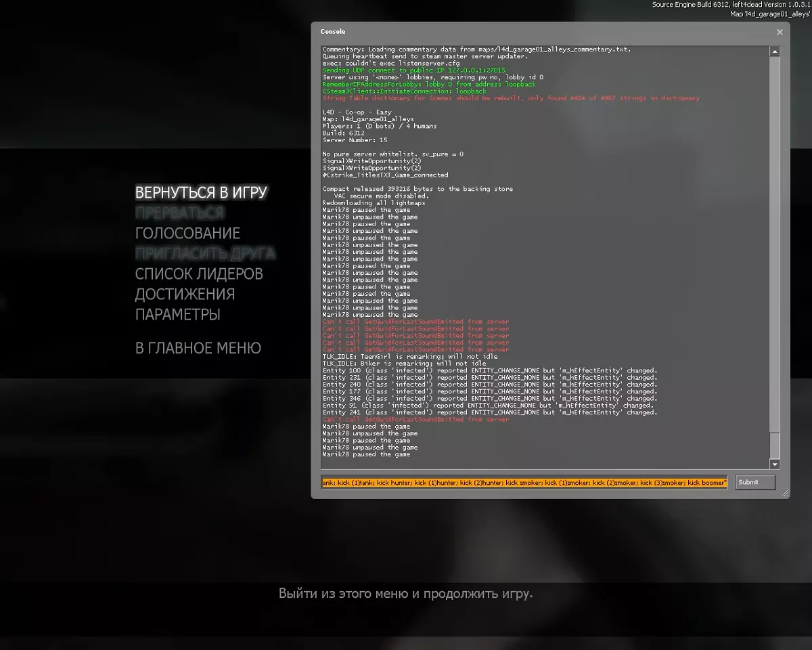812x650 pixels.
Task: Click green 'Sending UDP connect' line
Action: tap(414, 70)
